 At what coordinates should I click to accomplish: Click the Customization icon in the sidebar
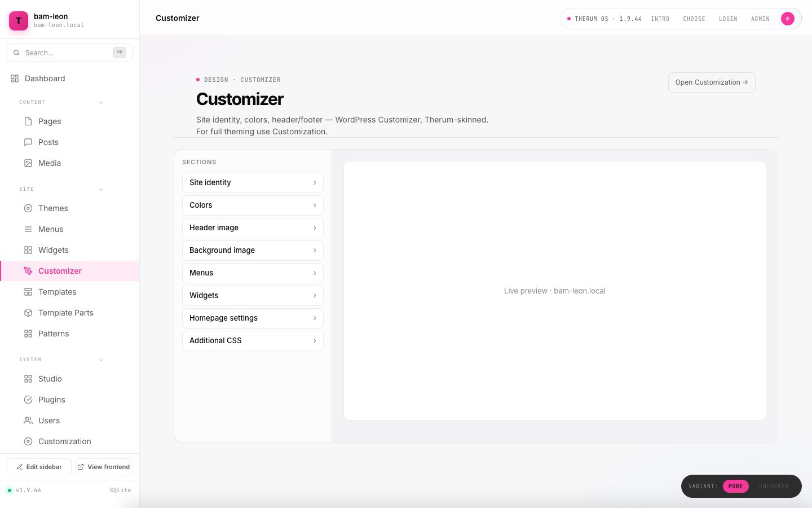point(28,441)
